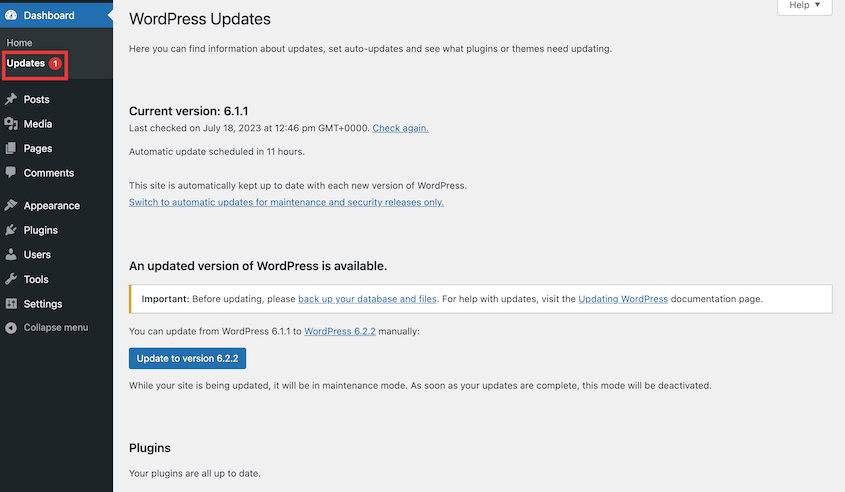The height and width of the screenshot is (492, 845).
Task: Go to the Home submenu item
Action: [x=19, y=43]
